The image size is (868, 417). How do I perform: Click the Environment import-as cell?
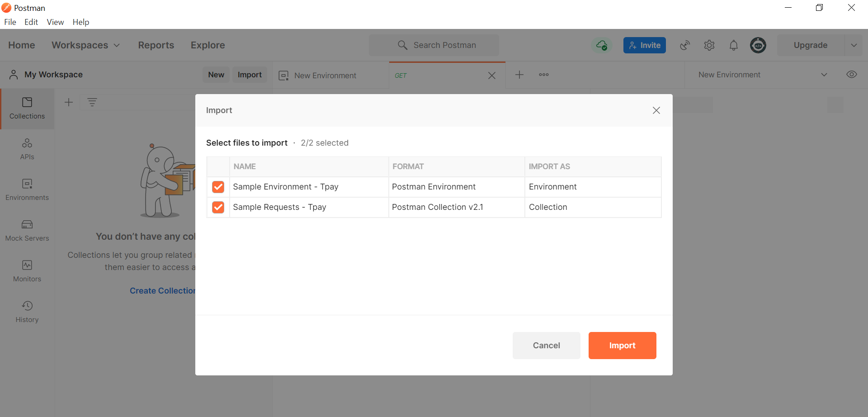593,187
